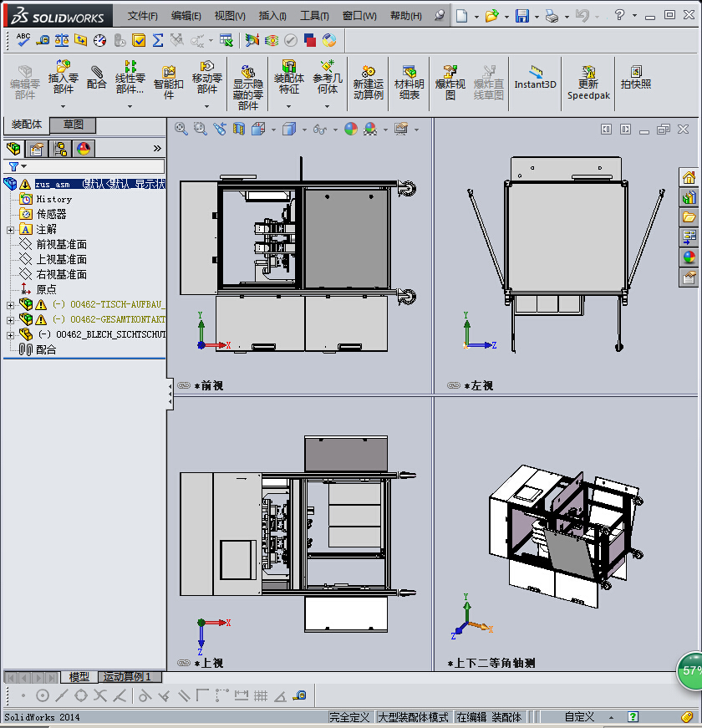The width and height of the screenshot is (702, 728).
Task: Expand the 注解 tree node
Action: pos(10,230)
